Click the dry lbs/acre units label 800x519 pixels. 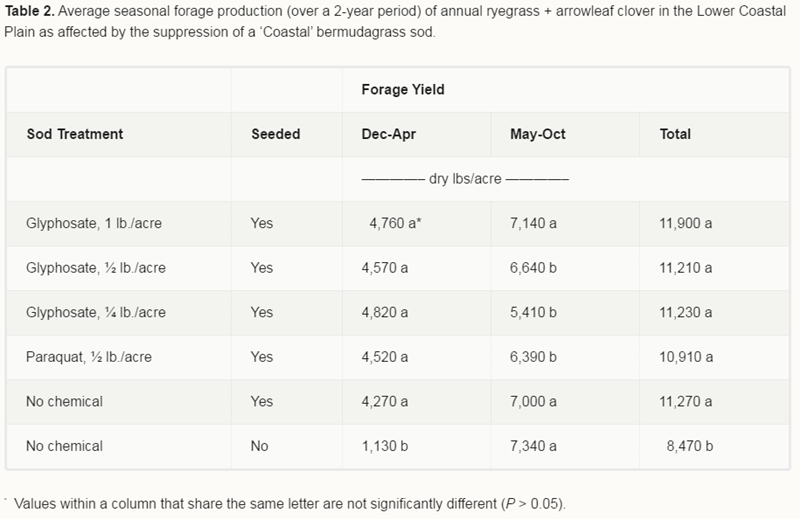465,179
